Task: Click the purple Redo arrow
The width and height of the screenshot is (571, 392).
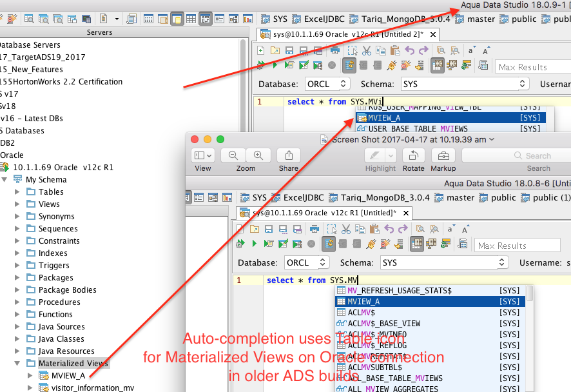Action: 423,50
